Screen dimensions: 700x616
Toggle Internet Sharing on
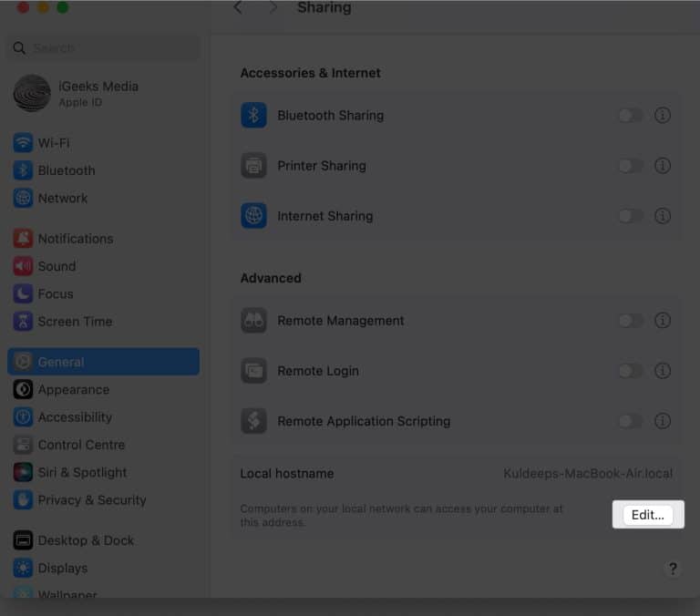[630, 216]
